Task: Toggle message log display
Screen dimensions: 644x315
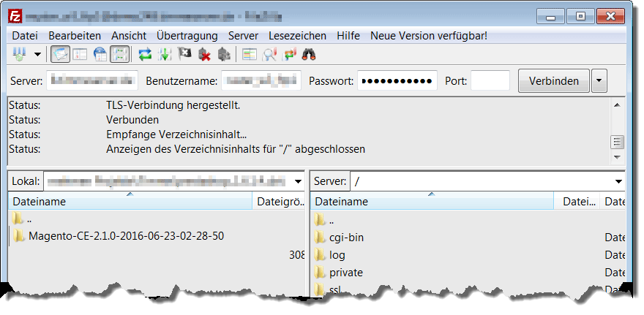Action: [60, 54]
